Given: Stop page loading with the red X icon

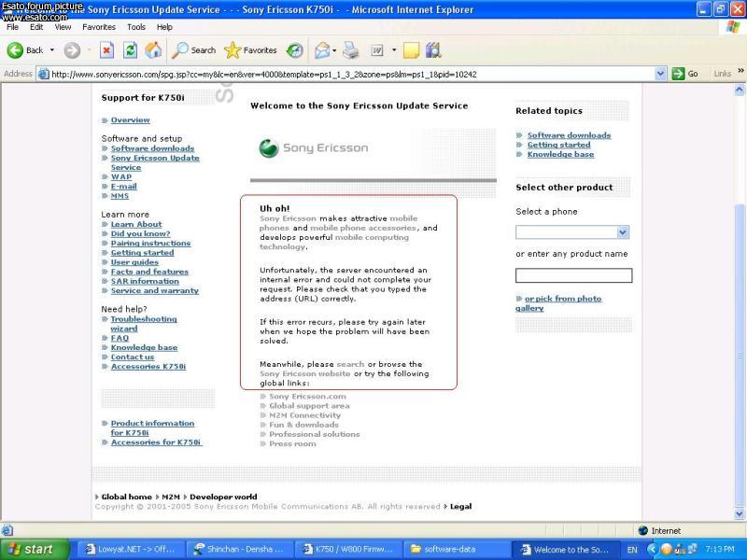Looking at the screenshot, I should click(x=106, y=50).
